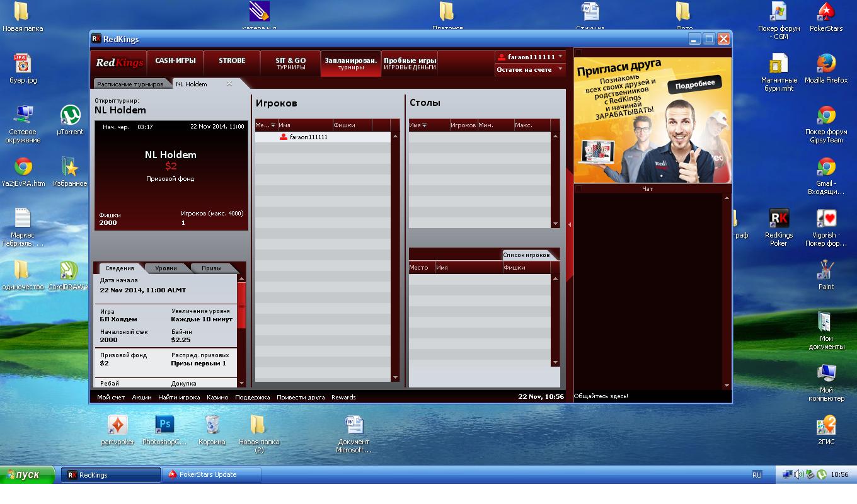Click the red player icon beside faraon111111 in list
Image resolution: width=857 pixels, height=504 pixels.
(x=284, y=137)
